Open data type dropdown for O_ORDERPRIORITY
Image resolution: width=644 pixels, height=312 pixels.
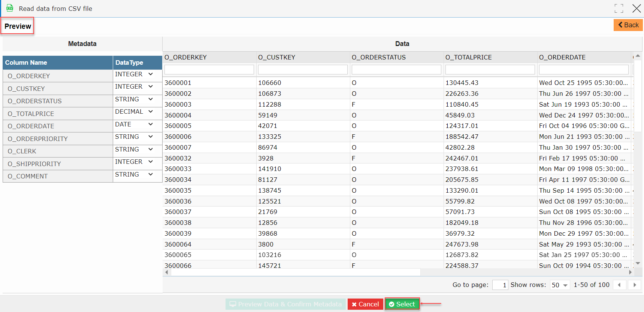coord(134,137)
